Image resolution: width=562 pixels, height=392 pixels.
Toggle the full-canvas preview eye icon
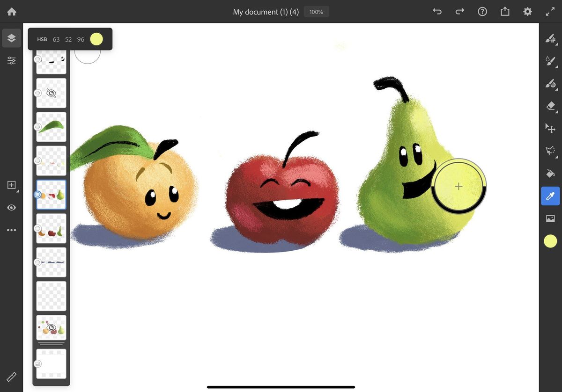11,207
